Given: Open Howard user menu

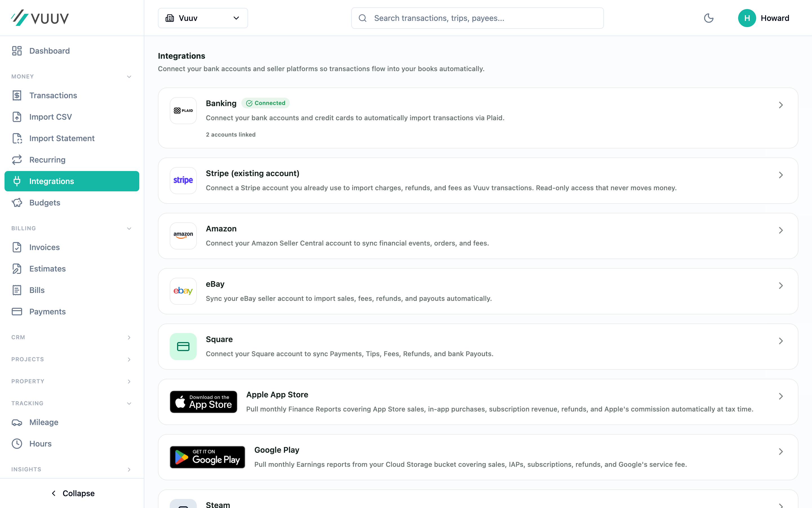Looking at the screenshot, I should 764,18.
